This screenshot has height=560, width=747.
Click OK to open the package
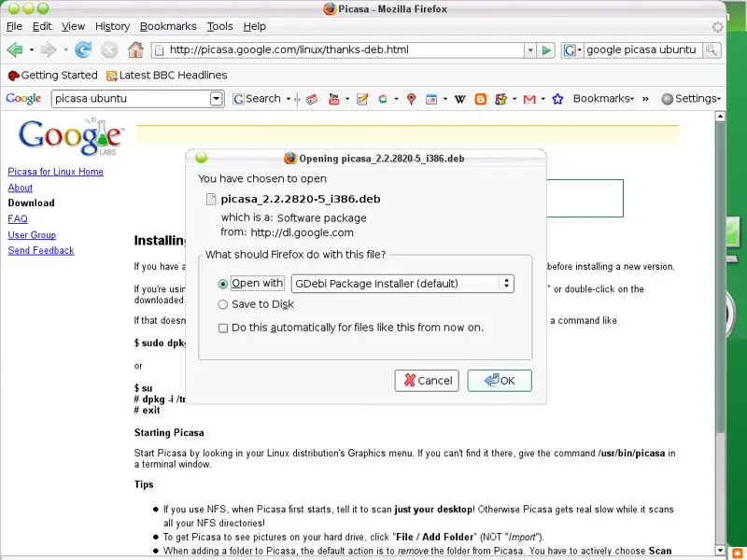[500, 381]
